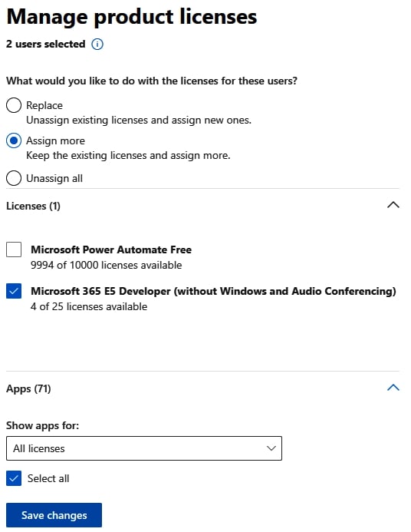This screenshot has height=532, width=411.
Task: Uncheck Microsoft 365 E5 Developer license checkbox
Action: 14,291
